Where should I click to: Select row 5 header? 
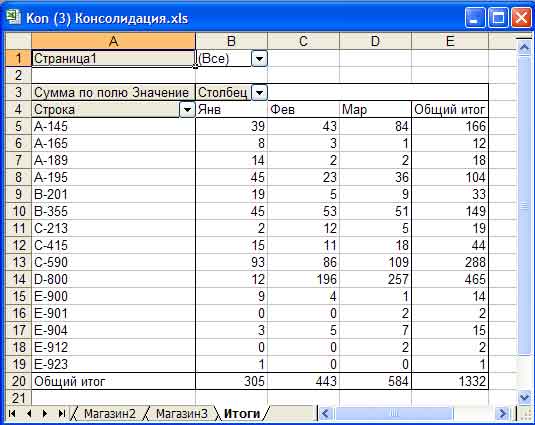click(18, 127)
